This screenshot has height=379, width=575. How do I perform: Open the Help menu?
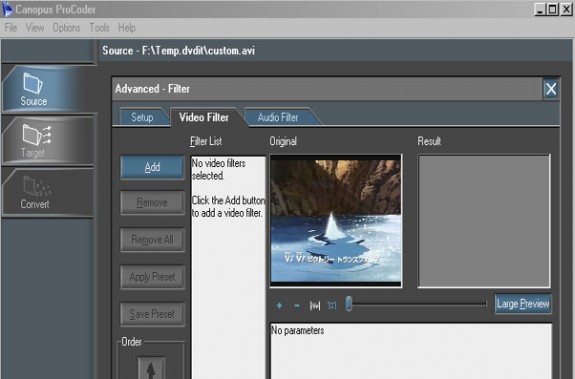pyautogui.click(x=127, y=27)
